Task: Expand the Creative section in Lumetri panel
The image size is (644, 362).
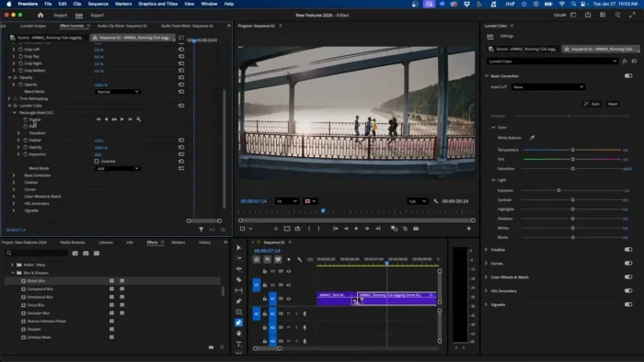Action: [x=487, y=249]
